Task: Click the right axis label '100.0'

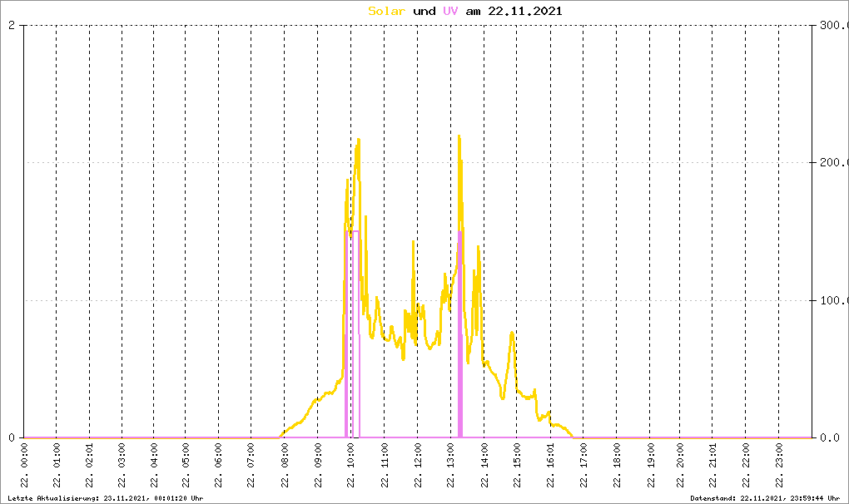Action: pos(834,301)
